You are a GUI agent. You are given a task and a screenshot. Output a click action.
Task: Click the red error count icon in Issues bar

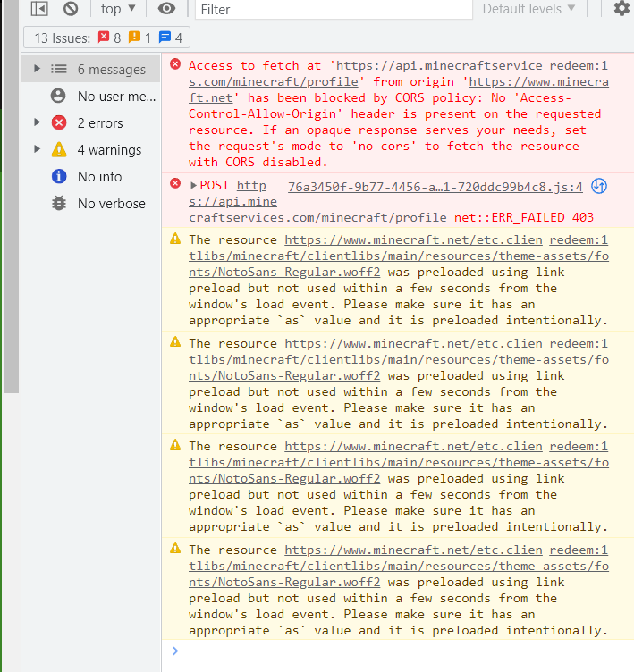(x=103, y=38)
